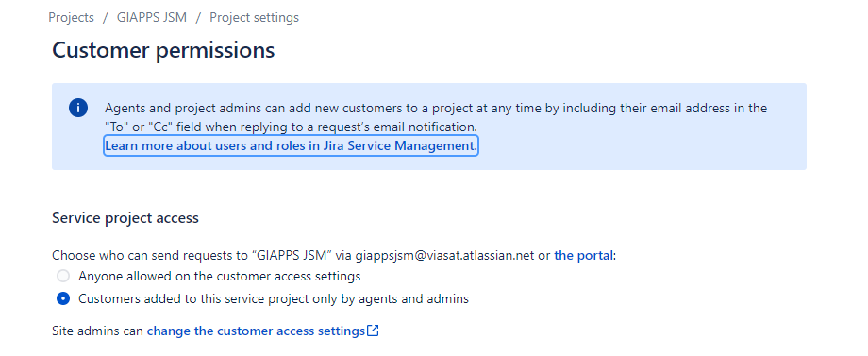
Task: Click the Service project access heading
Action: tap(125, 217)
